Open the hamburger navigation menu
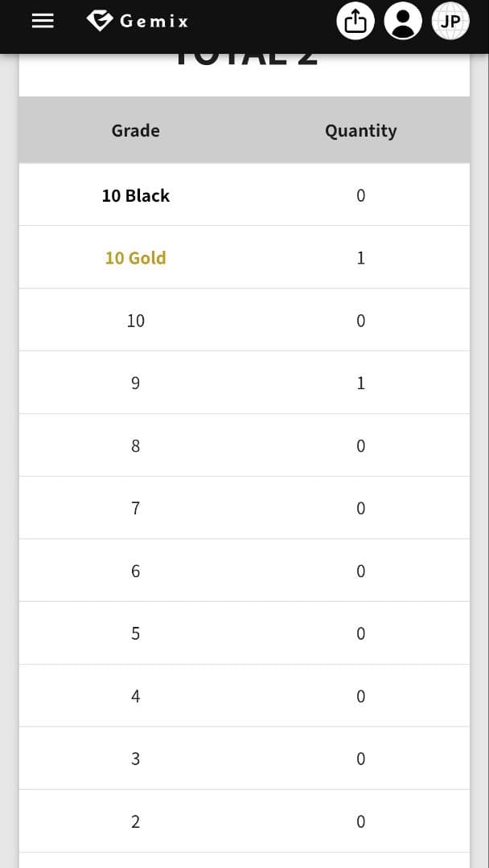This screenshot has width=489, height=868. click(43, 22)
